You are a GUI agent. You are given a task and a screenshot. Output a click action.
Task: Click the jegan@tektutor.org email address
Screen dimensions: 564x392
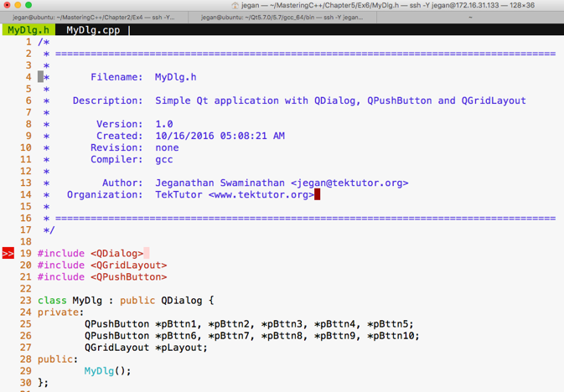tap(349, 183)
